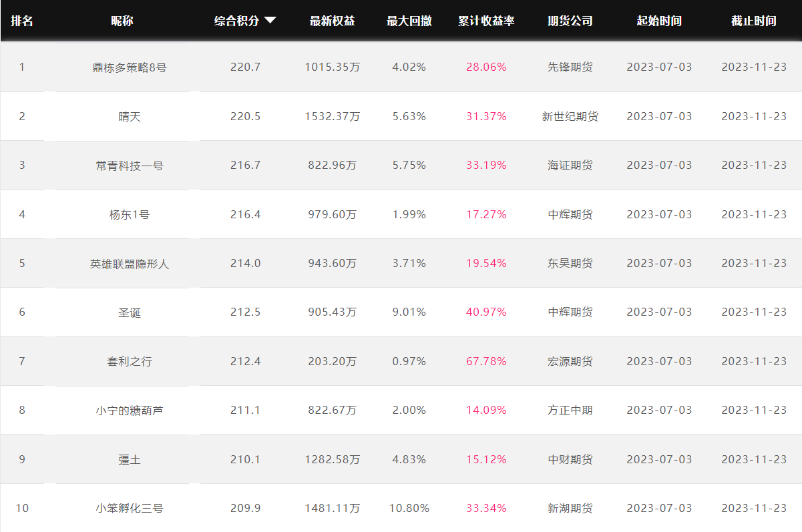Image resolution: width=802 pixels, height=532 pixels.
Task: Click the 最大回撤 column header
Action: [x=409, y=21]
